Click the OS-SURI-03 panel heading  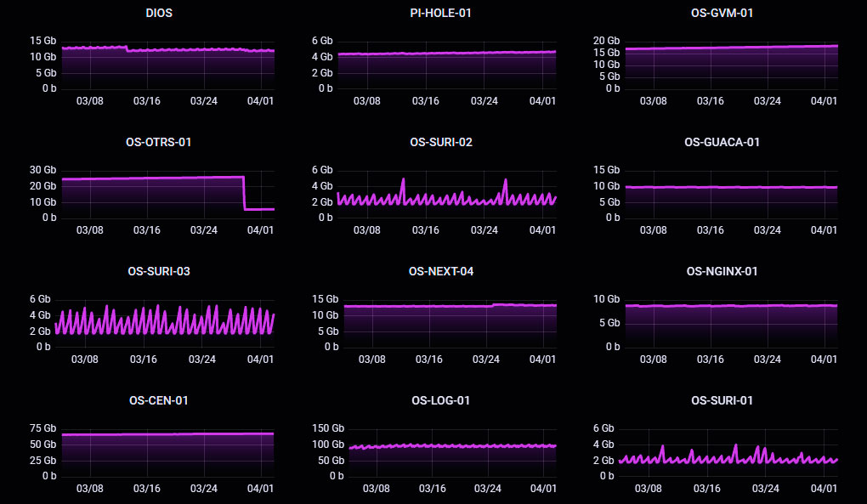(159, 271)
